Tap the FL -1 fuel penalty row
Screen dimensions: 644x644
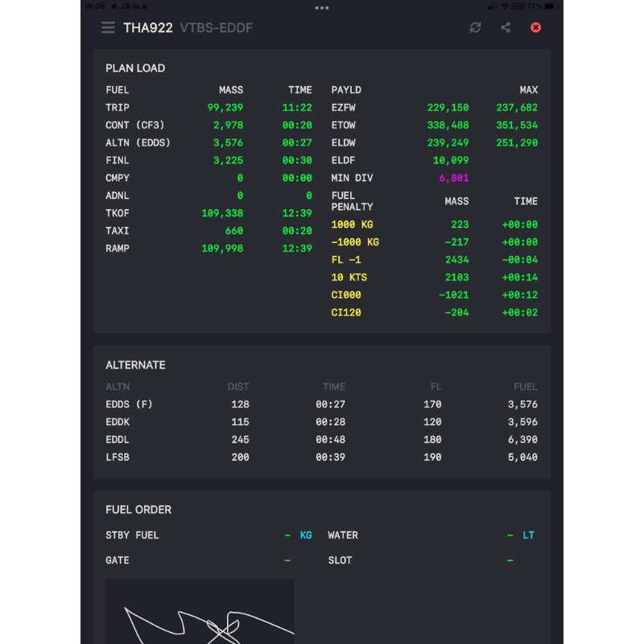point(347,259)
